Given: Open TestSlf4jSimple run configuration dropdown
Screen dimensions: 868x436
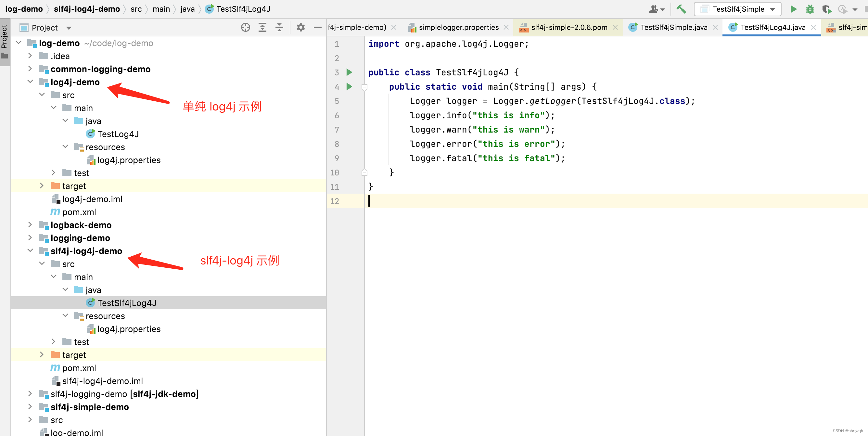Looking at the screenshot, I should [x=738, y=9].
